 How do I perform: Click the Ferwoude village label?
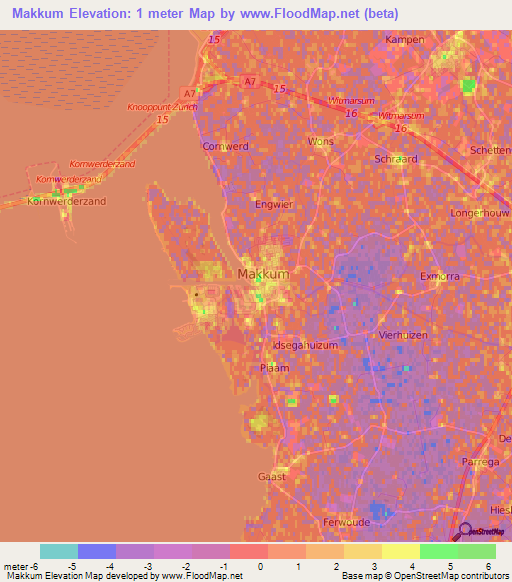point(346,523)
